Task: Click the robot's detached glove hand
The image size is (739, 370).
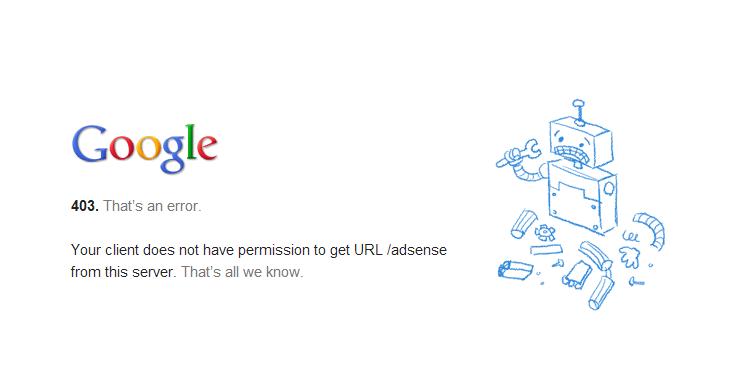Action: 629,256
